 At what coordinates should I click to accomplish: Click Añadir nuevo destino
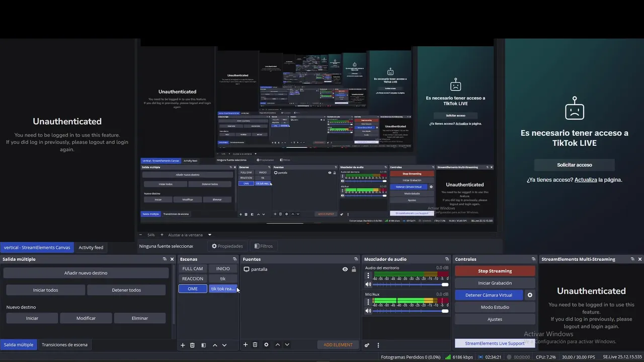(x=86, y=273)
